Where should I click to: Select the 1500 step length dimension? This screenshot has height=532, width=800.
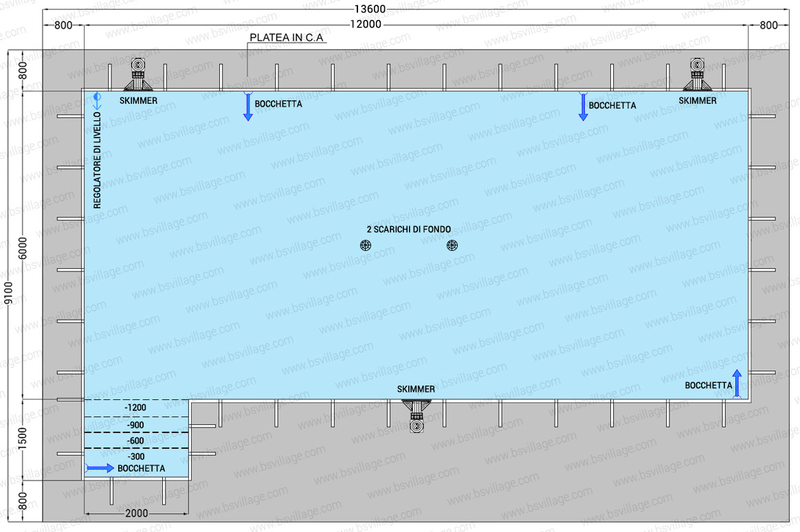click(x=23, y=440)
